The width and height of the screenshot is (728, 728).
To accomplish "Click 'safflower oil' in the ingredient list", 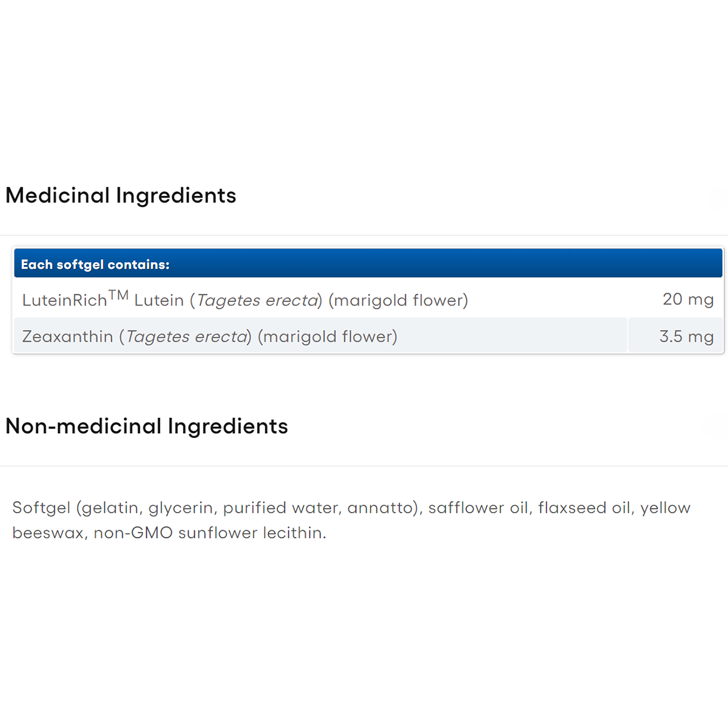I will 479,508.
